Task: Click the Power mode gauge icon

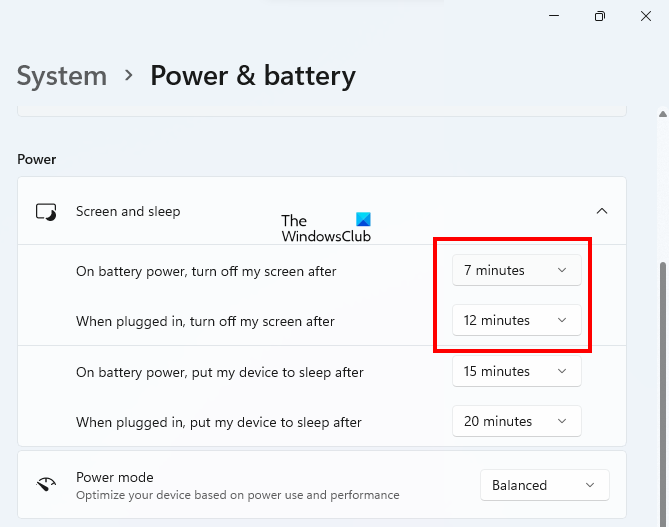Action: click(x=46, y=485)
